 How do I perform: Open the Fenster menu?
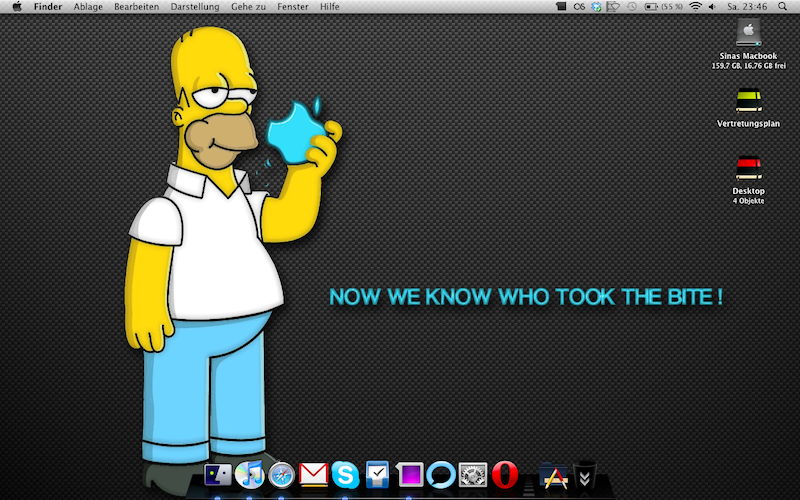(293, 7)
